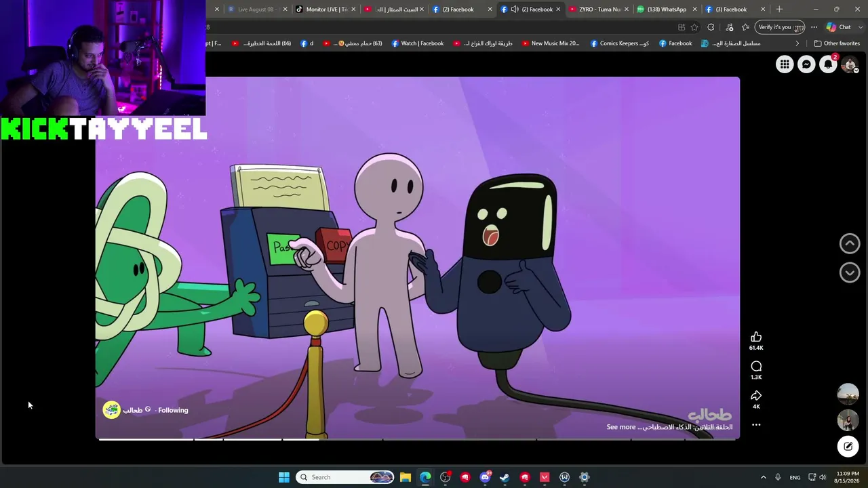The width and height of the screenshot is (868, 488).
Task: Bookmark this page with the star icon
Action: pos(694,27)
